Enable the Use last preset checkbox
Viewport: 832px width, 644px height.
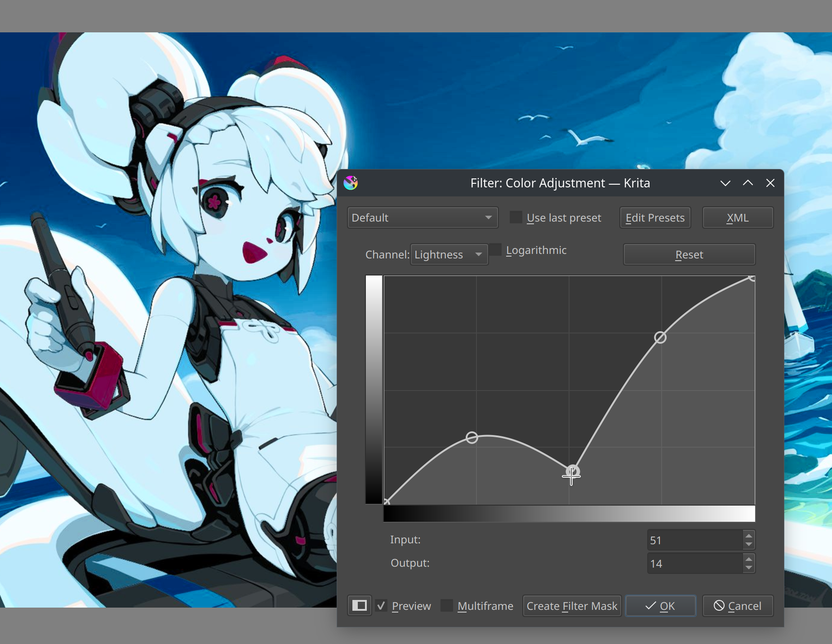(515, 217)
